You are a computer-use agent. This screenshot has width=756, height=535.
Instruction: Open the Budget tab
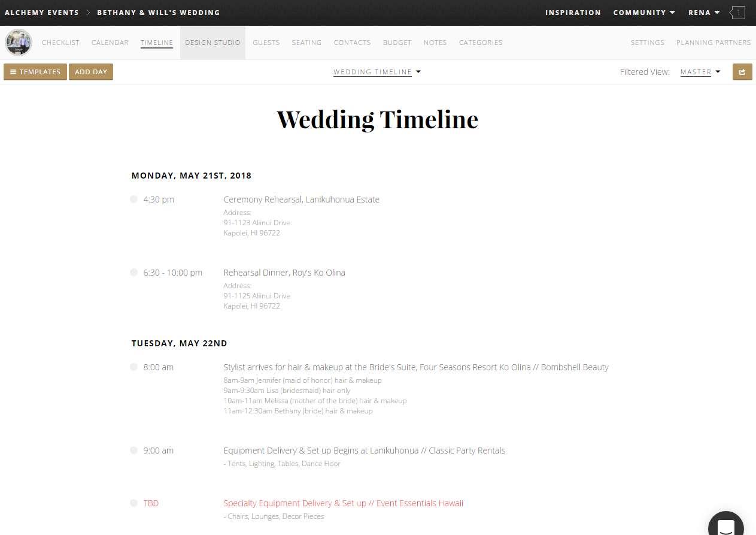pos(397,43)
